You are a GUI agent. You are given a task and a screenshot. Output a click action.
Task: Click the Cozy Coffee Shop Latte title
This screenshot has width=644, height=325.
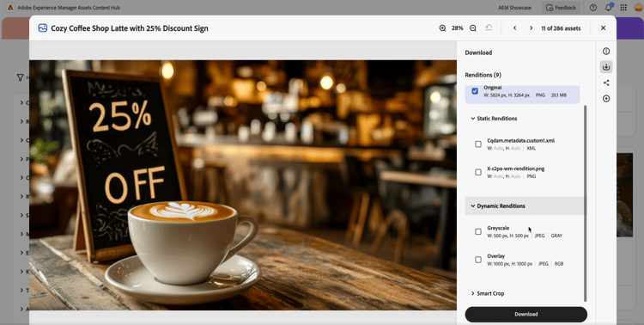point(130,28)
